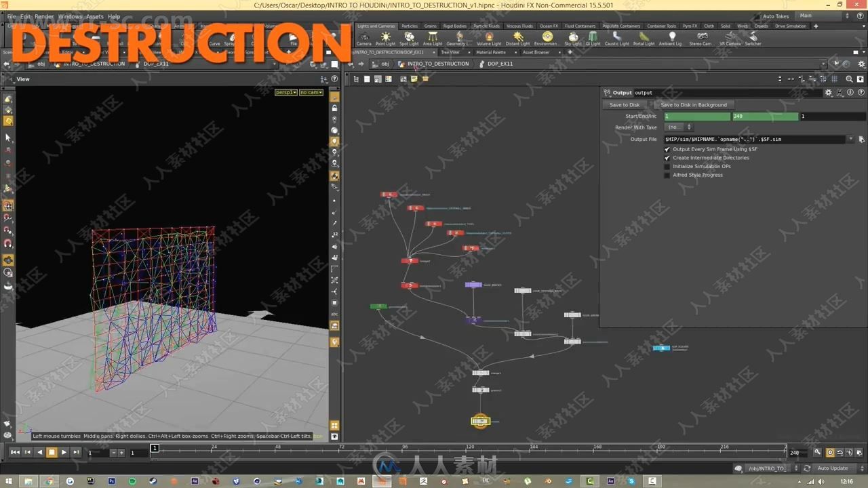Open the File menu

(11, 16)
